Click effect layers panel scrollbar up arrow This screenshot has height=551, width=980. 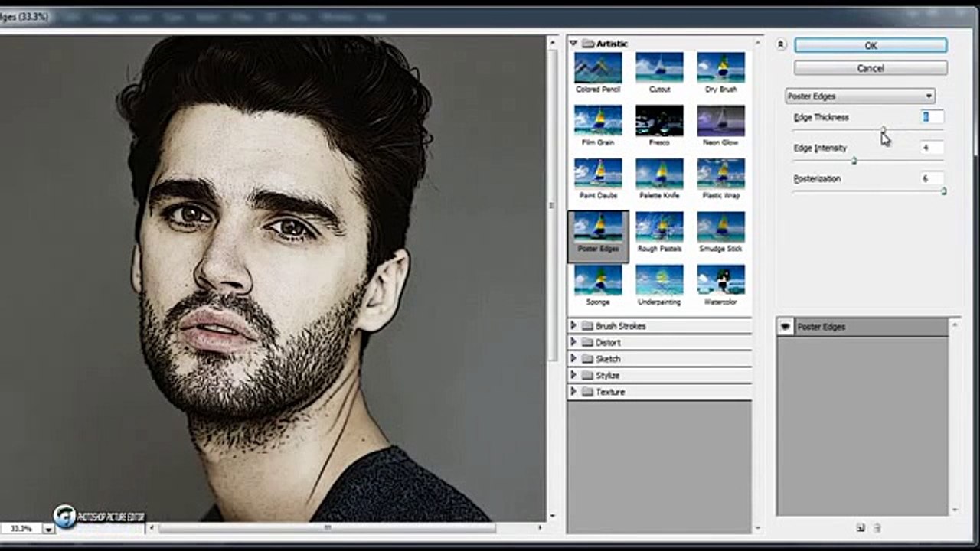pyautogui.click(x=955, y=326)
